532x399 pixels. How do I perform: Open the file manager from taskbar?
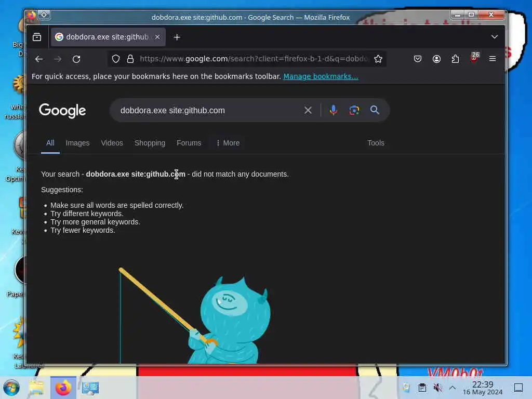(36, 388)
